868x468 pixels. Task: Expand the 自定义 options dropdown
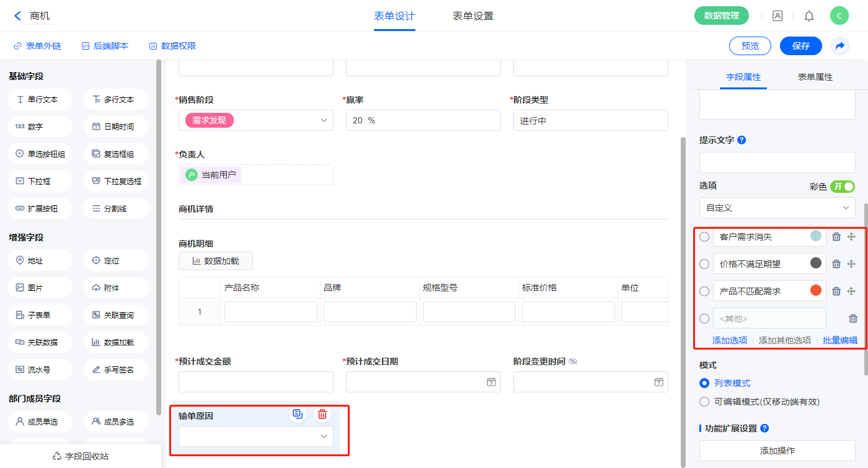tap(777, 208)
